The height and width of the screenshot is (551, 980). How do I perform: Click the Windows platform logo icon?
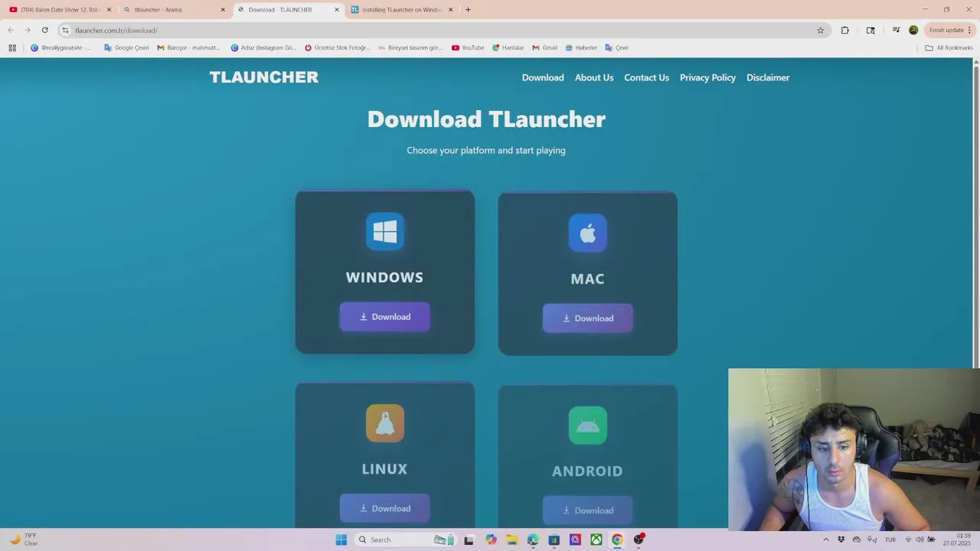[384, 231]
